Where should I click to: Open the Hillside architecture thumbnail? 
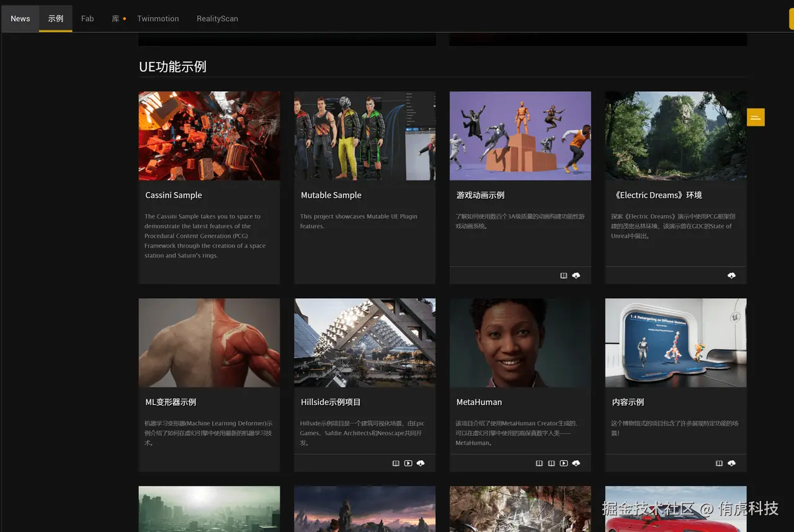pyautogui.click(x=365, y=343)
